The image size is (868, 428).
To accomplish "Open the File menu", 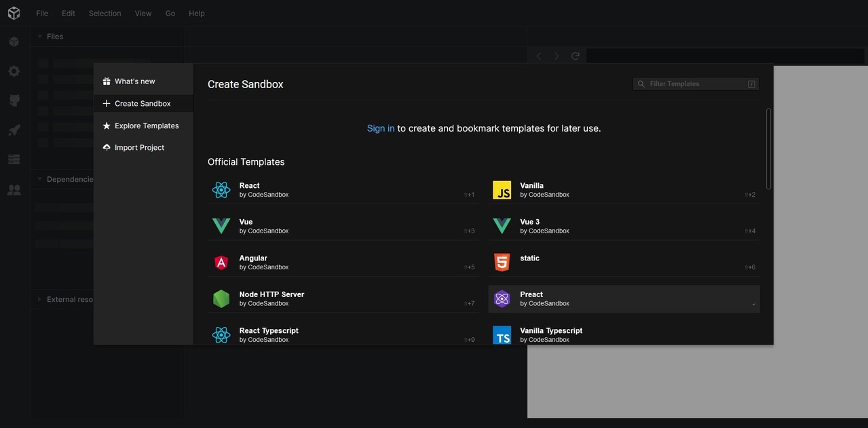I will click(42, 13).
